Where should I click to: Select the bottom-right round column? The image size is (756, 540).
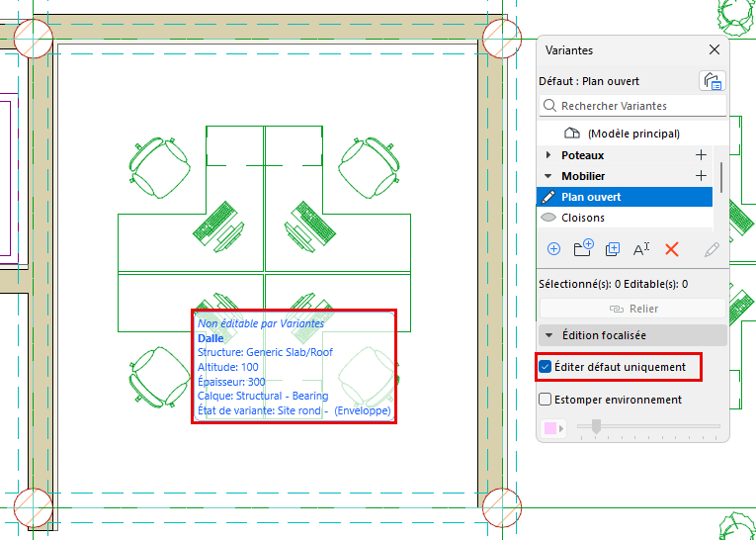tap(502, 507)
